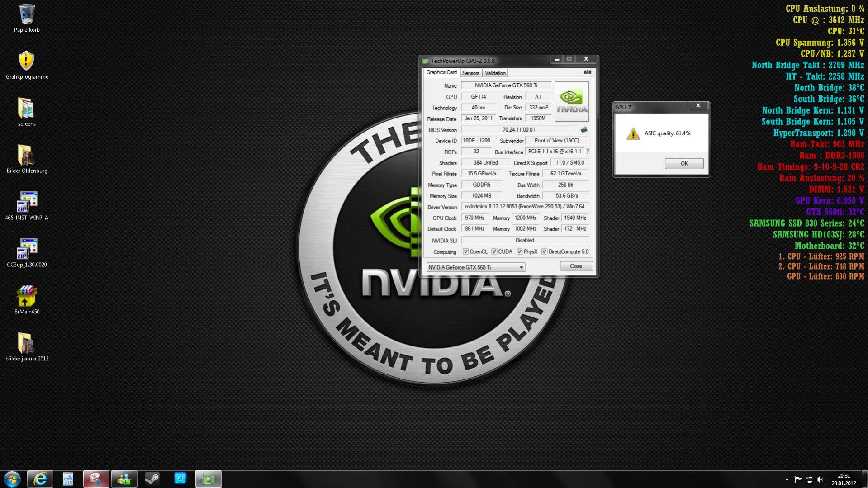Open the Windows Start orb
Image resolution: width=868 pixels, height=488 pixels.
pyautogui.click(x=12, y=479)
